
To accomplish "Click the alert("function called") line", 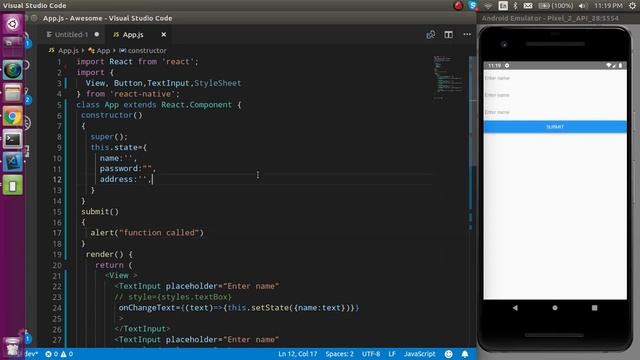I will click(147, 233).
